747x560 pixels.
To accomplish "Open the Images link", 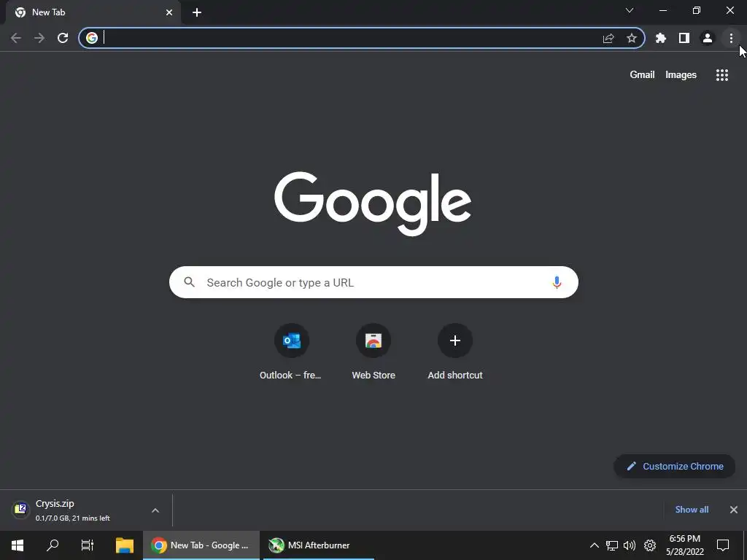I will pos(681,75).
